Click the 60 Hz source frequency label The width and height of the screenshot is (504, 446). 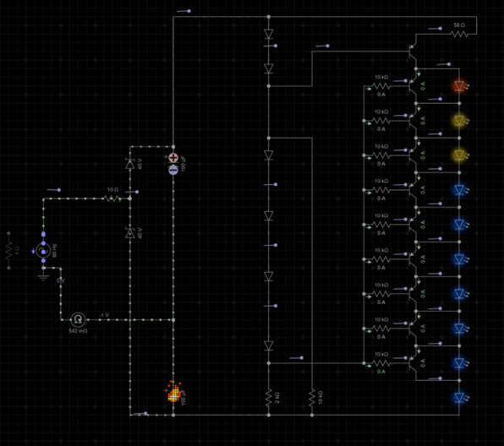click(x=54, y=250)
